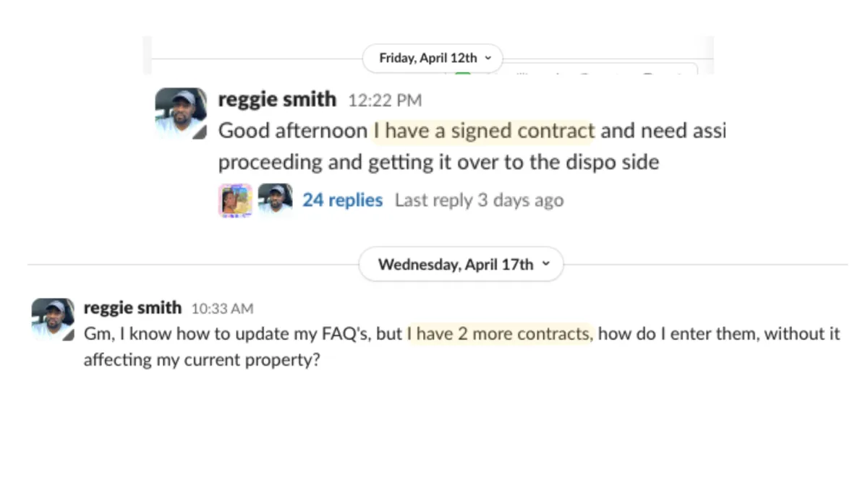The width and height of the screenshot is (868, 488).
Task: Click the 12:22 PM timestamp
Action: click(385, 100)
